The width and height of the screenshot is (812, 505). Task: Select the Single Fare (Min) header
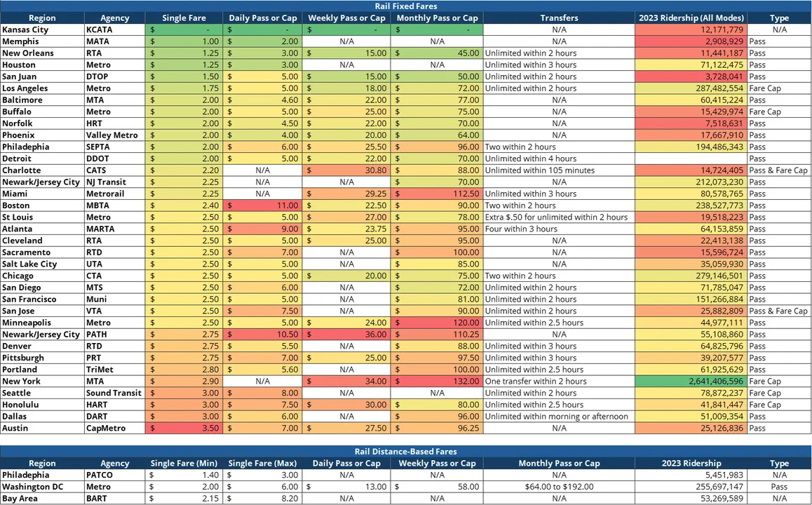184,464
